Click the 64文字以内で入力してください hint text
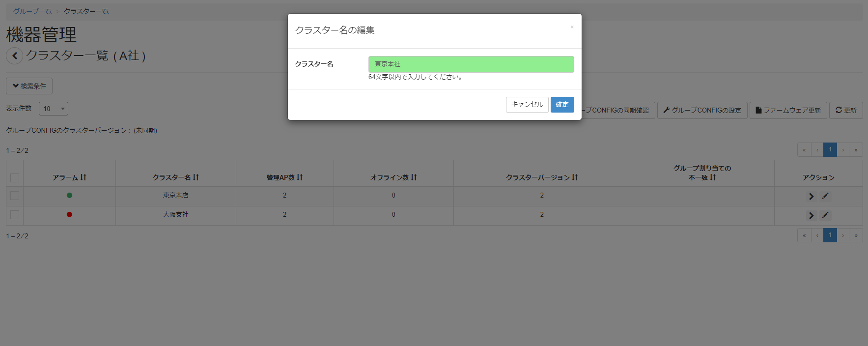The image size is (868, 346). point(416,77)
